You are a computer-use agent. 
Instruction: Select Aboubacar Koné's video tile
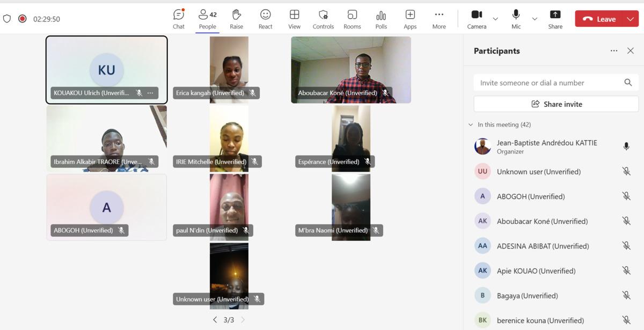pos(351,70)
